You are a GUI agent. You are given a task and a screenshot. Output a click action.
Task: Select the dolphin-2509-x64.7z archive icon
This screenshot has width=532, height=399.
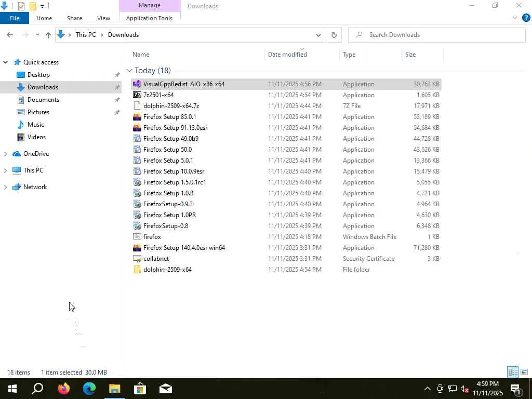[137, 105]
